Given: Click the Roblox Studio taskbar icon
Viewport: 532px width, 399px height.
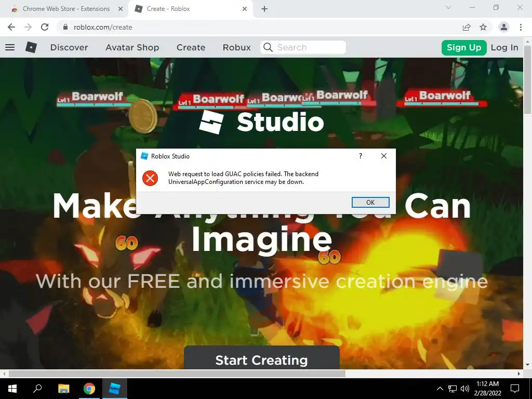Looking at the screenshot, I should pyautogui.click(x=114, y=389).
